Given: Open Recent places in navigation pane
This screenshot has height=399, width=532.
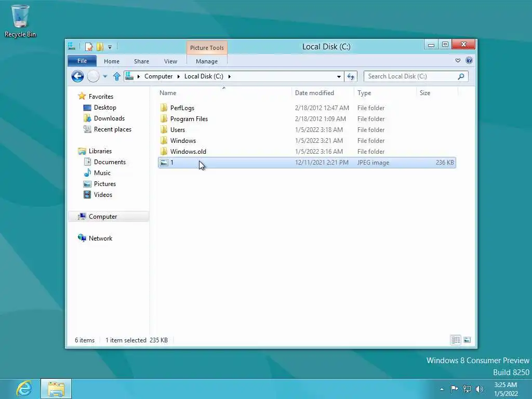Looking at the screenshot, I should point(112,129).
